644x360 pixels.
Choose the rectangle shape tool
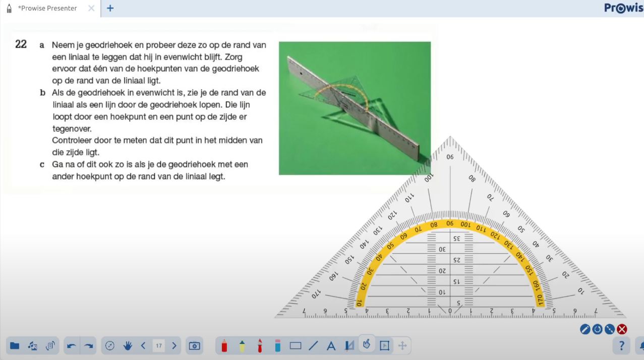(x=296, y=346)
